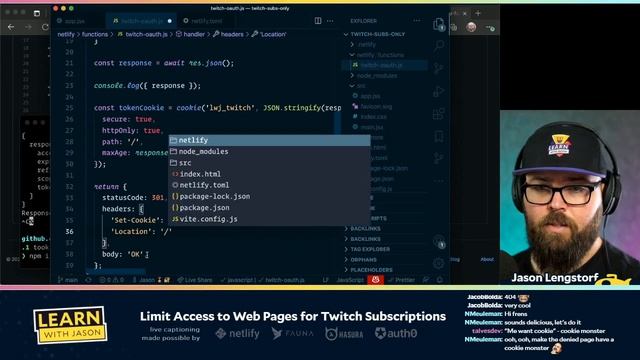Open a new browser tab with the plus button
This screenshot has height=360, width=640.
coord(478,13)
